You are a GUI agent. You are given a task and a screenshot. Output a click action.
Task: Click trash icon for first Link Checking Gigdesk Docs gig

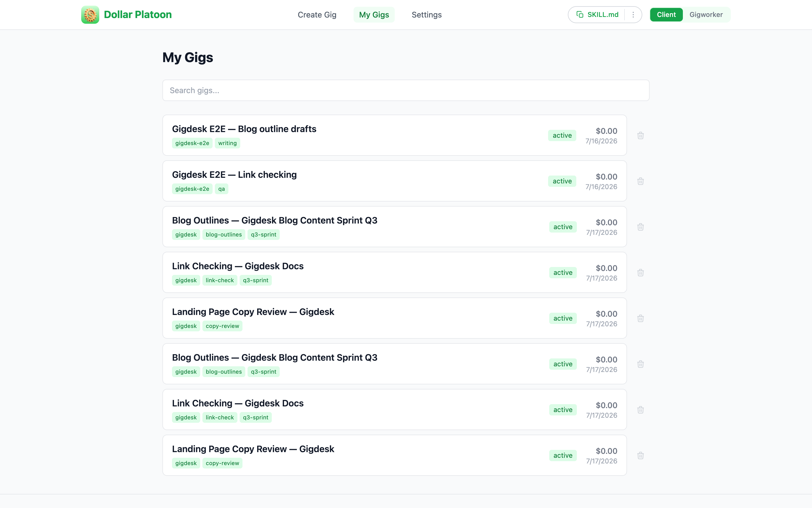(641, 272)
